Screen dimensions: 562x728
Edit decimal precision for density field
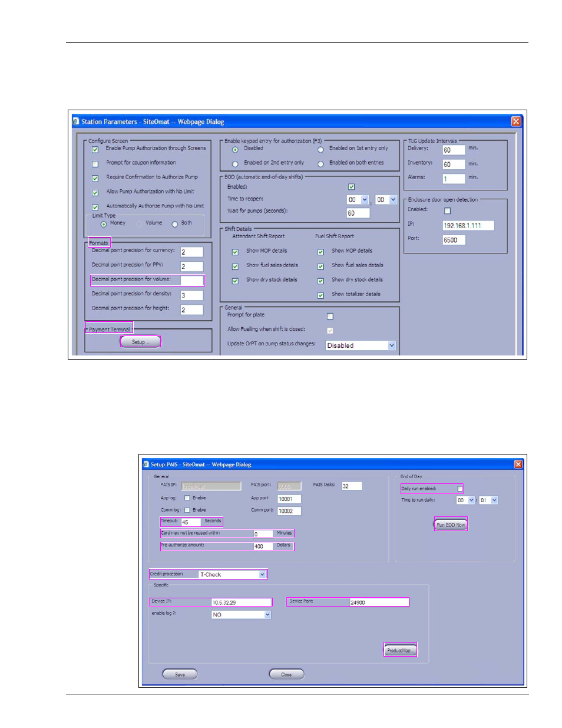tap(192, 295)
